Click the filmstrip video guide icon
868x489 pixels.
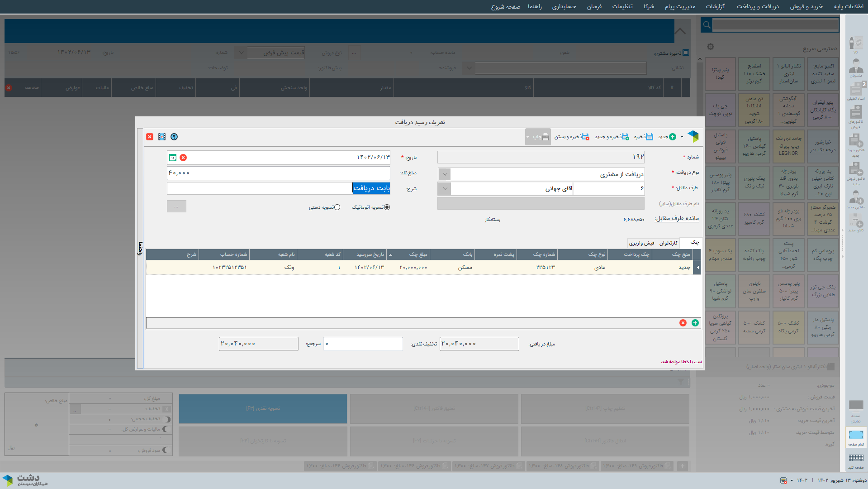coord(162,137)
